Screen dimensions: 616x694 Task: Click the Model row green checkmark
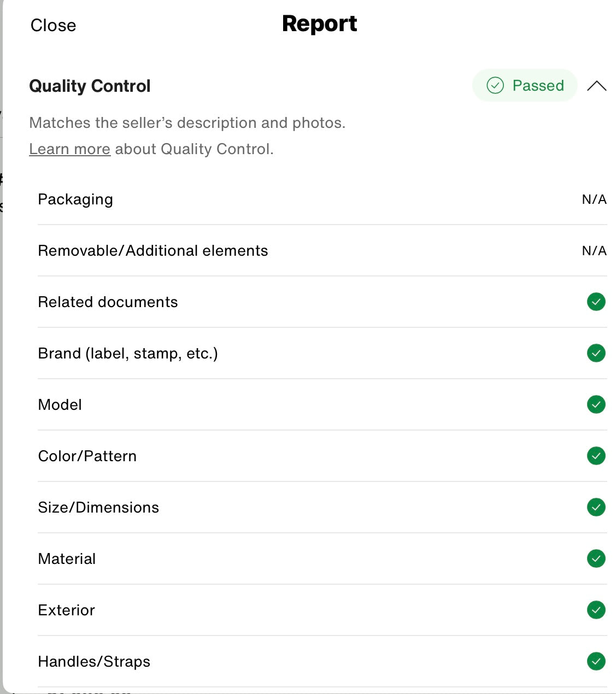point(596,404)
